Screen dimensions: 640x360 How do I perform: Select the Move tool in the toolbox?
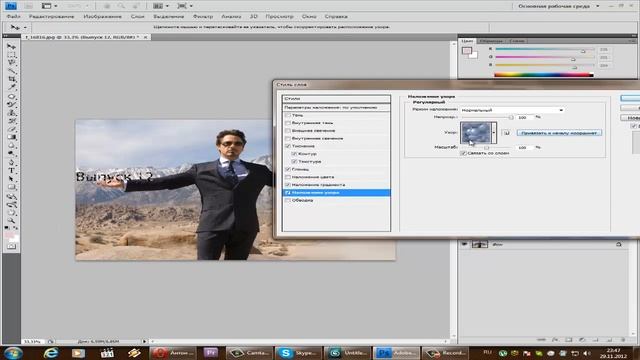click(x=11, y=46)
